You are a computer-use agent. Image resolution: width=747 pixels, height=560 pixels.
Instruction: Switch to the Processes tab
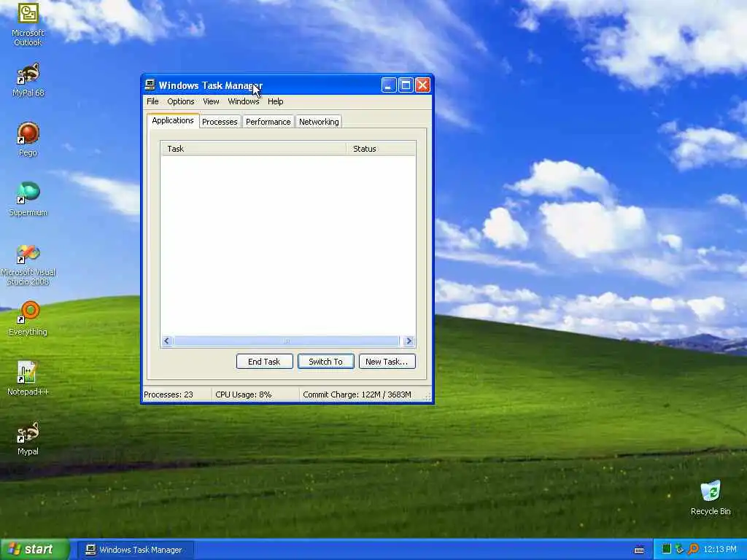click(220, 122)
